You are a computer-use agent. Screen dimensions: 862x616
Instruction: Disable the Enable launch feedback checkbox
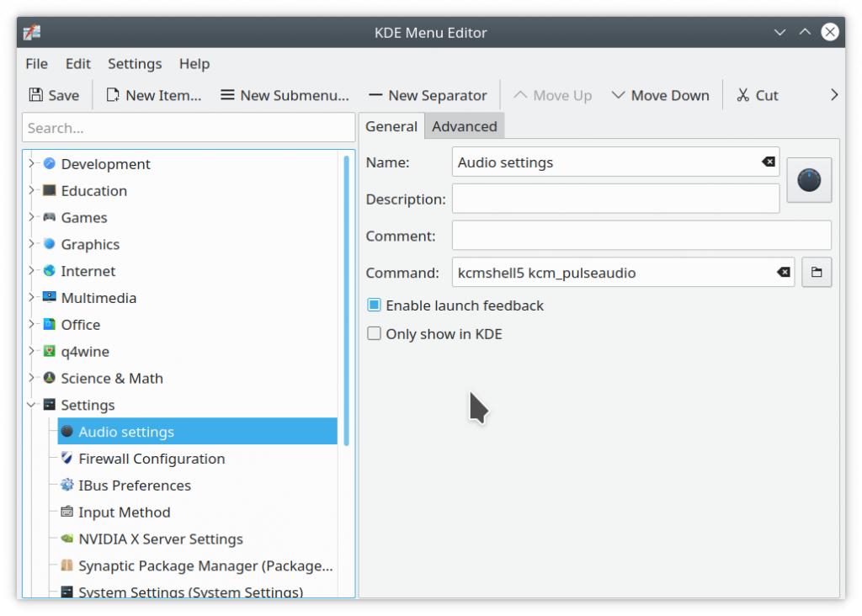pyautogui.click(x=375, y=305)
